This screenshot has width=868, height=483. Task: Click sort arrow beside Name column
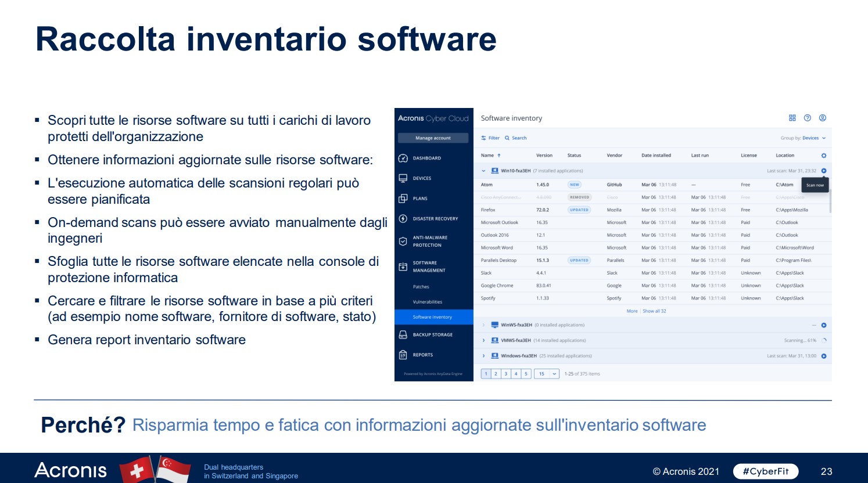[x=499, y=156]
